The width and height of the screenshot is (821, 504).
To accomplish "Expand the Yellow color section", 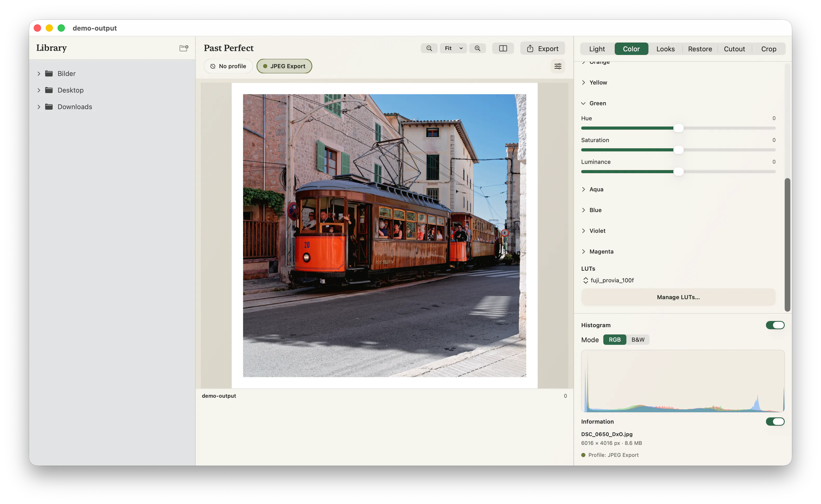I will pyautogui.click(x=584, y=83).
